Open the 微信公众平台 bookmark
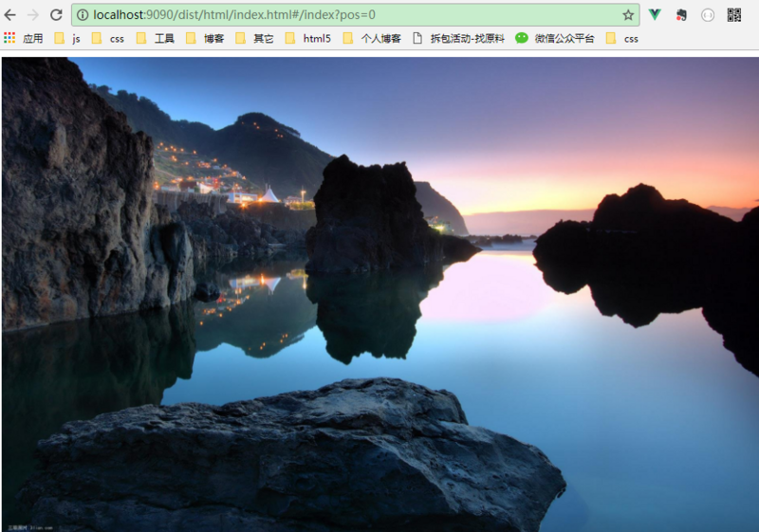This screenshot has width=759, height=532. click(555, 38)
